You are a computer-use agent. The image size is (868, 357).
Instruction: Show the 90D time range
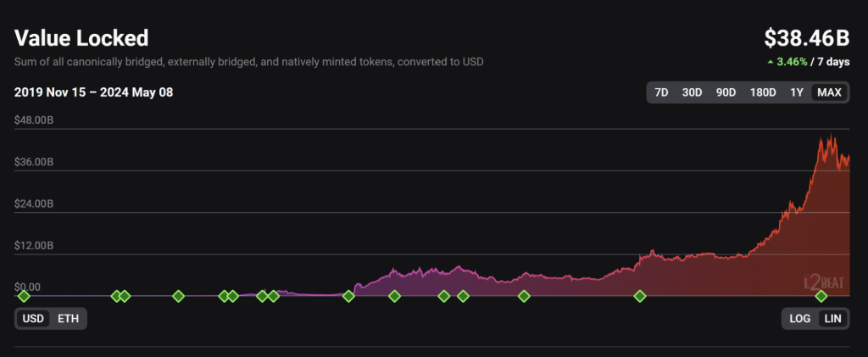click(726, 92)
